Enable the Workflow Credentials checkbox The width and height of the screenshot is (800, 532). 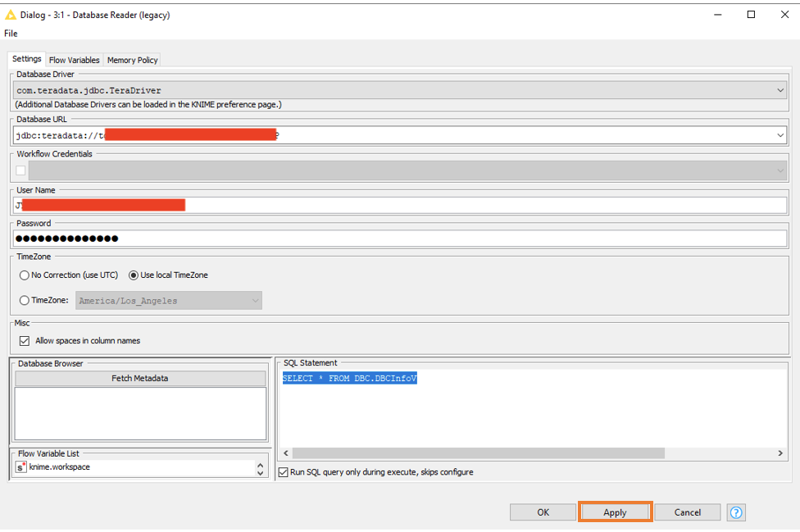pos(21,171)
